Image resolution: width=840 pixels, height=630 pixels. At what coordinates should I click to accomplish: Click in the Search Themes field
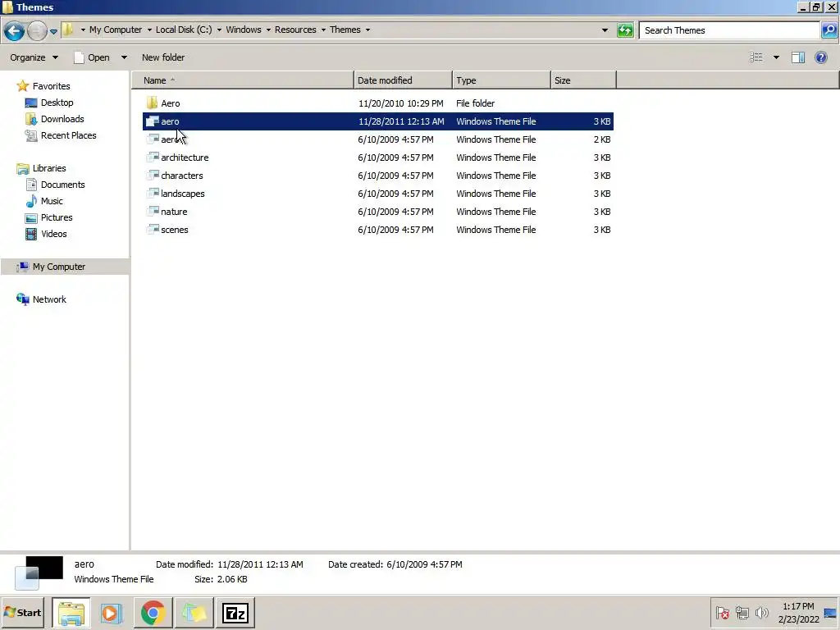coord(729,30)
